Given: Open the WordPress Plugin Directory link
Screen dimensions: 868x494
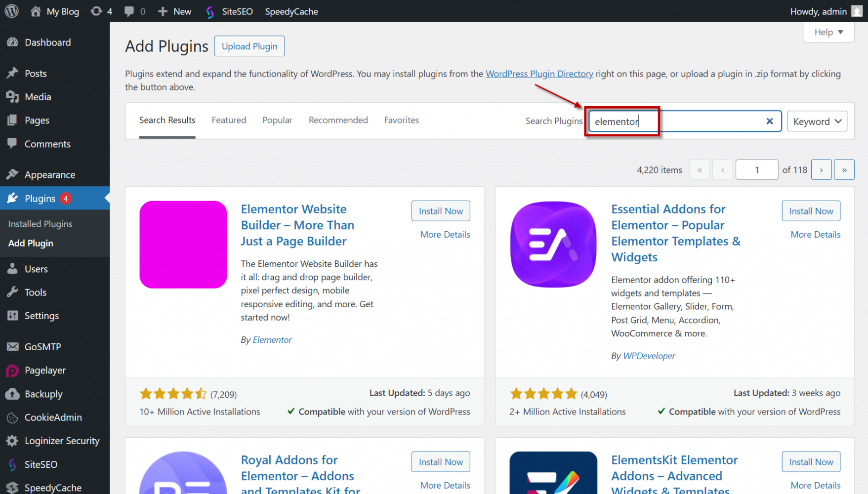Looking at the screenshot, I should (539, 74).
